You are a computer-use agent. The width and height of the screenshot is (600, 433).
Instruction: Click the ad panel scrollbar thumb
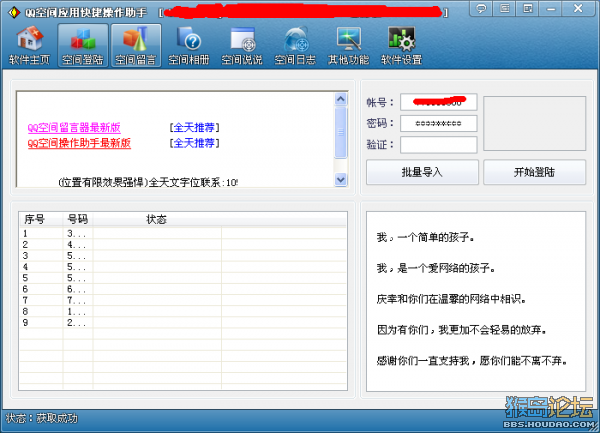[341, 132]
